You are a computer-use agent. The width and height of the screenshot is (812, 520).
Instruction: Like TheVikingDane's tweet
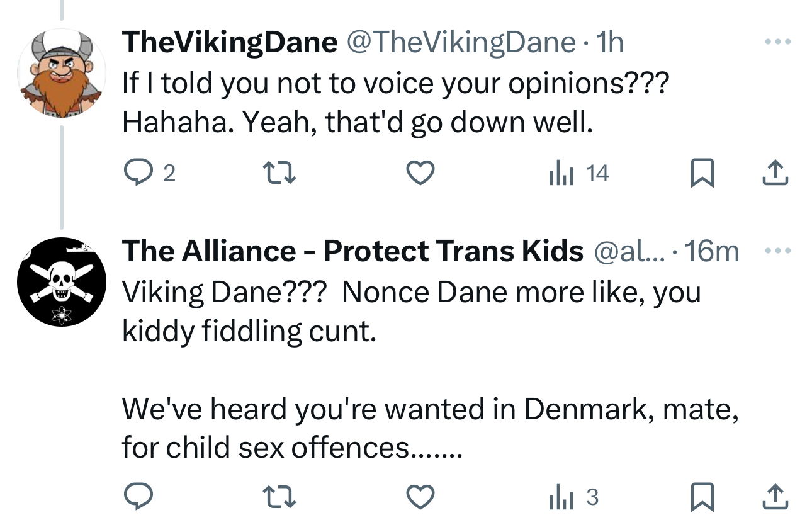tap(420, 173)
